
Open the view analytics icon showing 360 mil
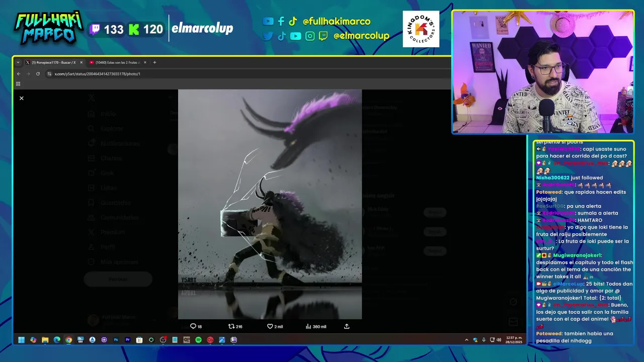(308, 326)
